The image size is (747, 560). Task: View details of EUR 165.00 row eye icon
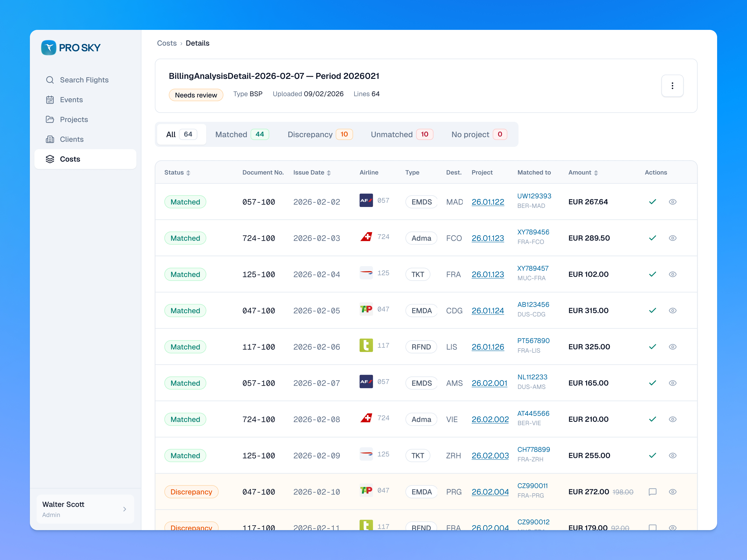(672, 383)
